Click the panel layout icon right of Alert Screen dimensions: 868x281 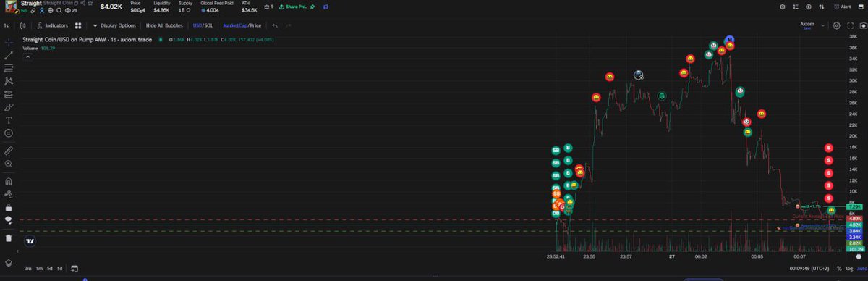point(861,7)
